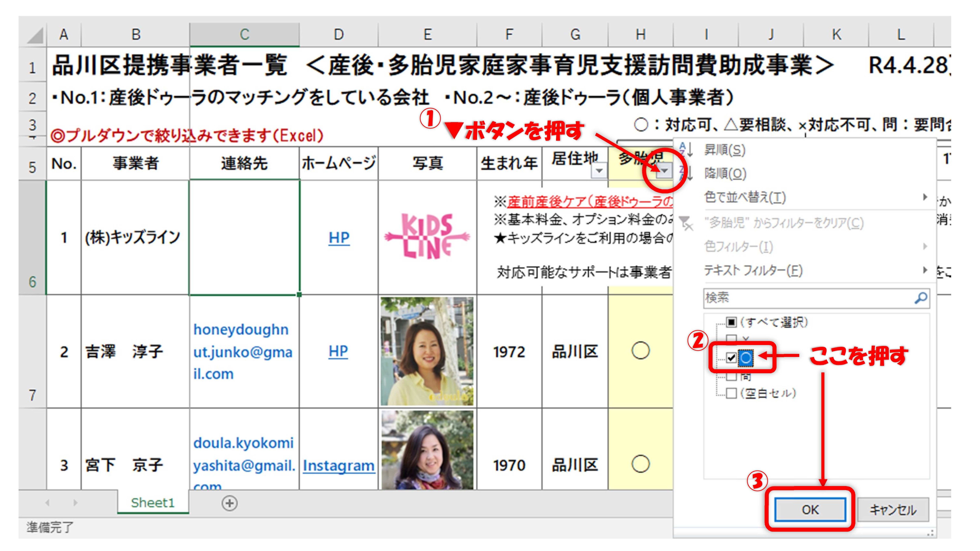Add a new sheet with plus icon
Screen dimensions: 980x551
[229, 503]
